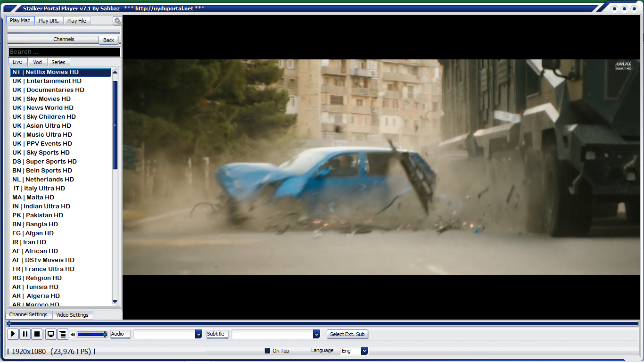
Task: Select IR | Iran HD channel
Action: click(60, 242)
